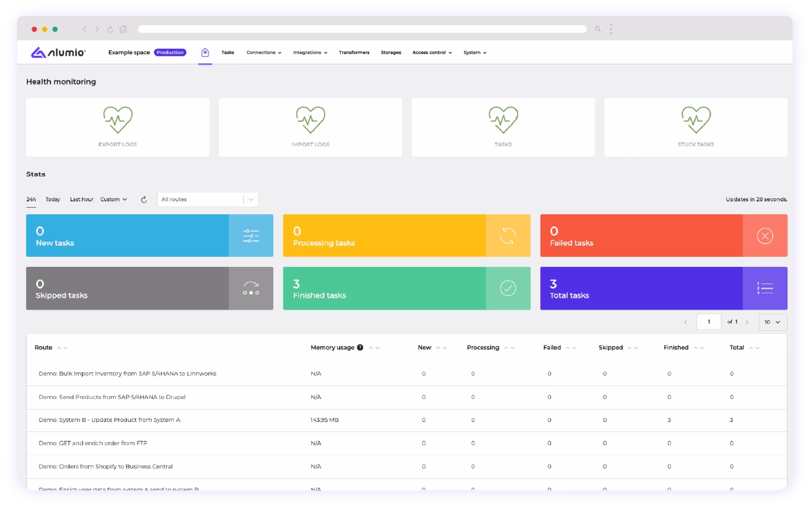The height and width of the screenshot is (509, 812).
Task: Open the Custom time range dropdown
Action: click(114, 199)
